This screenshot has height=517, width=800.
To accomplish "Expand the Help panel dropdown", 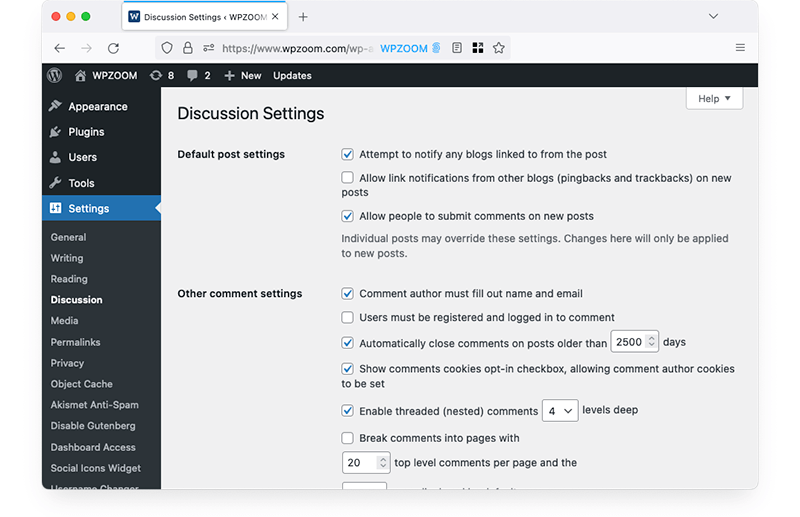I will tap(714, 99).
